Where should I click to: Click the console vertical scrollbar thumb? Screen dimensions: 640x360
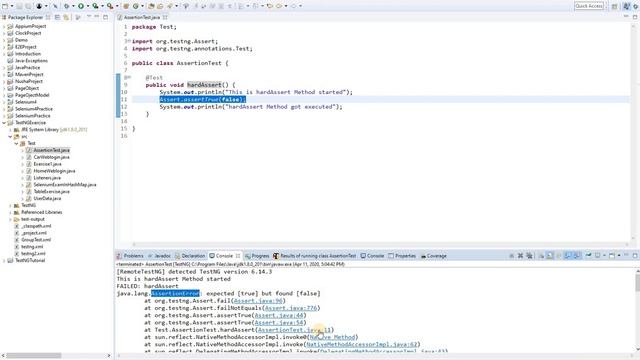click(637, 283)
